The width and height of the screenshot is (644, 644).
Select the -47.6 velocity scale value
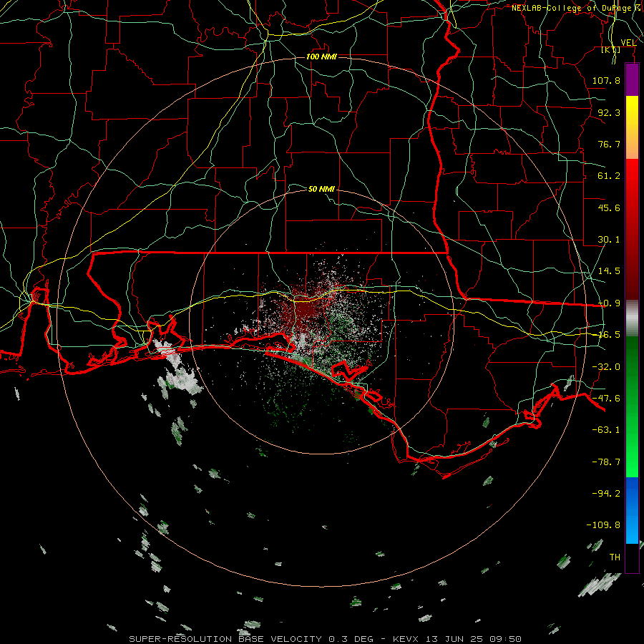click(x=606, y=399)
